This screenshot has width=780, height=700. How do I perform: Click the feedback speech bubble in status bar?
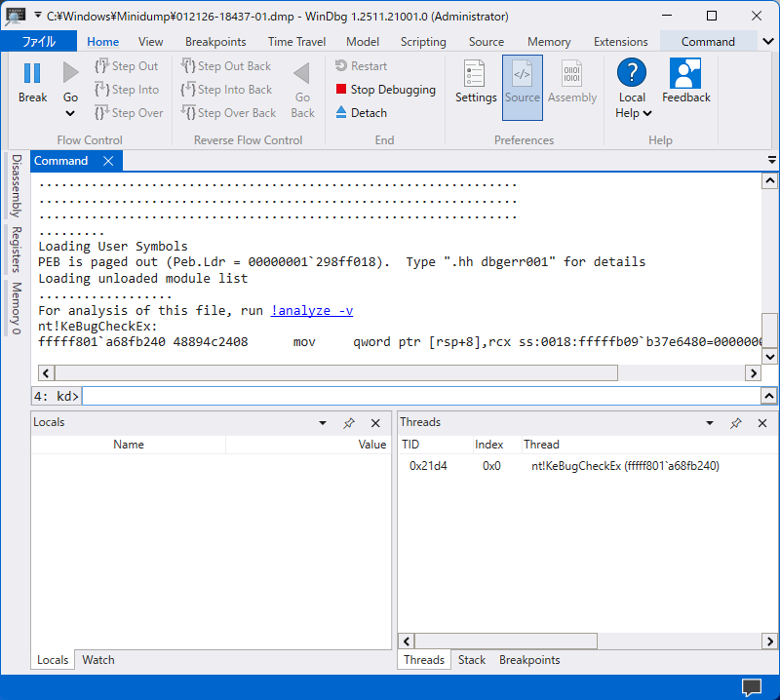(751, 687)
